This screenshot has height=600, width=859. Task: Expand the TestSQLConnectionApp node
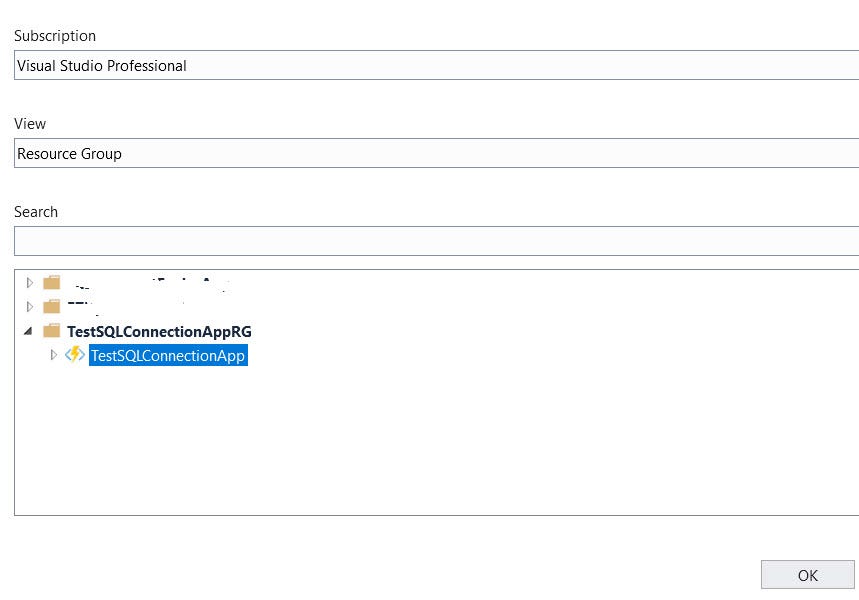coord(53,355)
